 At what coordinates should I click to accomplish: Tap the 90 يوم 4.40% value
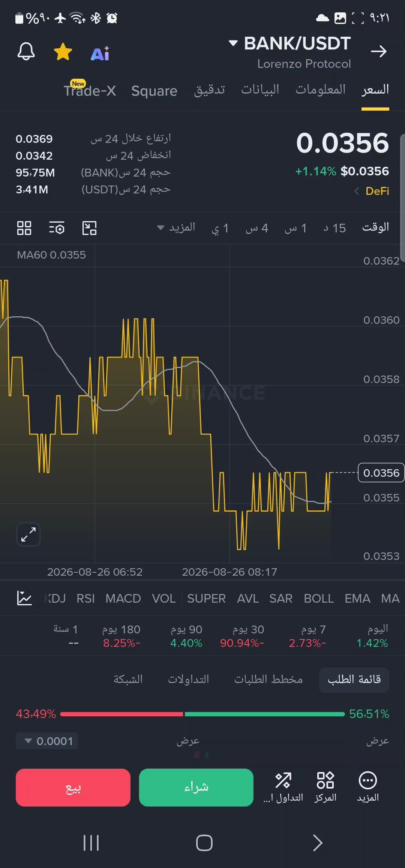186,643
